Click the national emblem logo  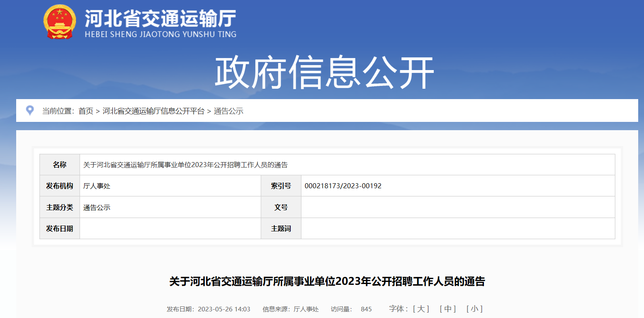[60, 22]
